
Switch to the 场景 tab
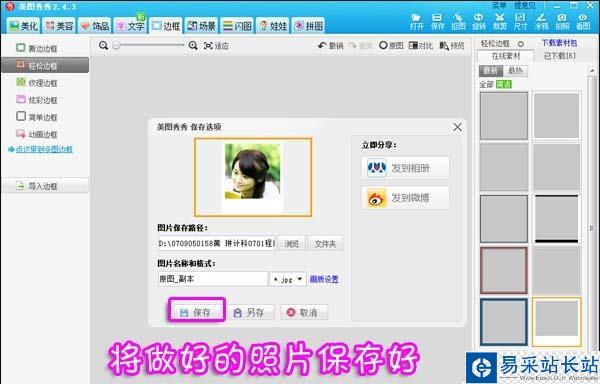coord(201,26)
